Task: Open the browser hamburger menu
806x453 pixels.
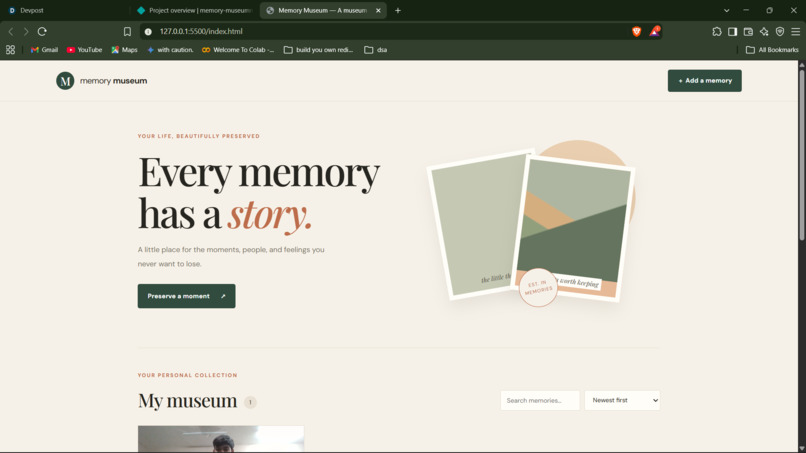Action: [795, 31]
